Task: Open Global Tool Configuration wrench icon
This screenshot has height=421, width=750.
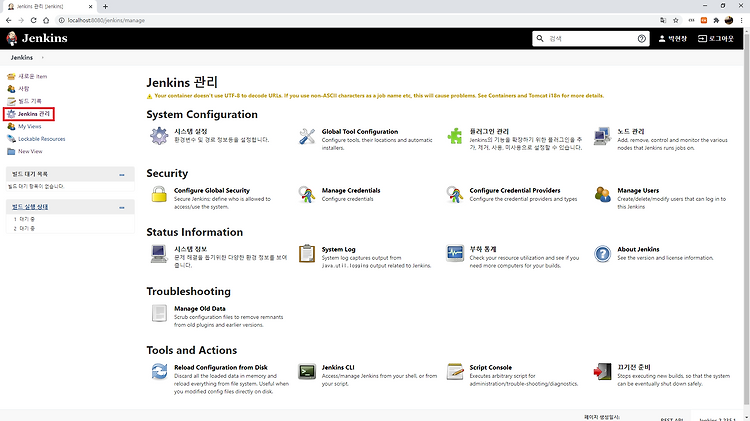Action: tap(307, 136)
